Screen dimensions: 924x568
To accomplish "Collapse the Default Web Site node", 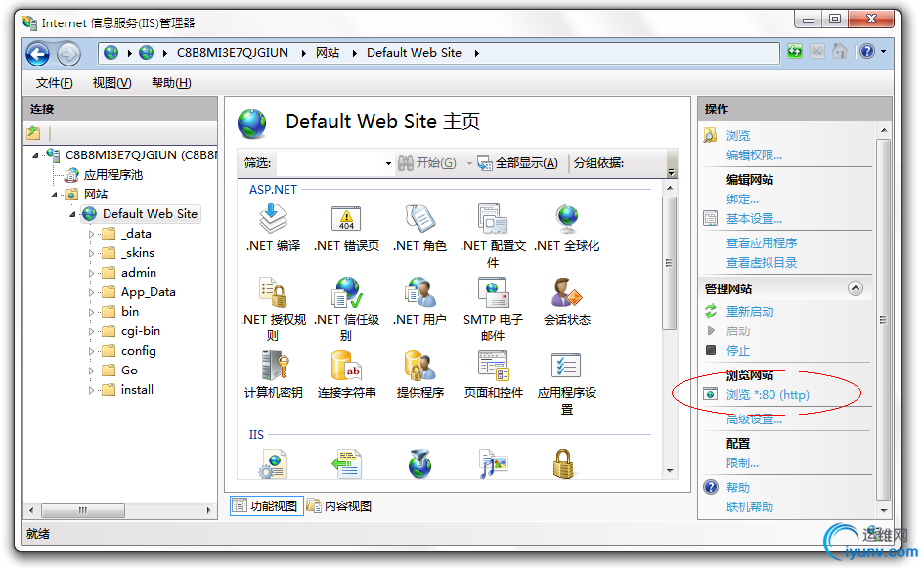I will 72,214.
